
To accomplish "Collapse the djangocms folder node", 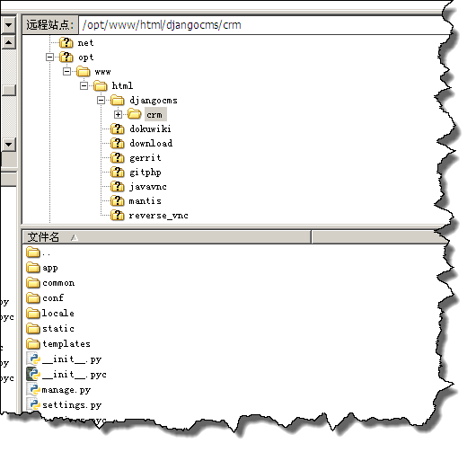I will (x=101, y=101).
